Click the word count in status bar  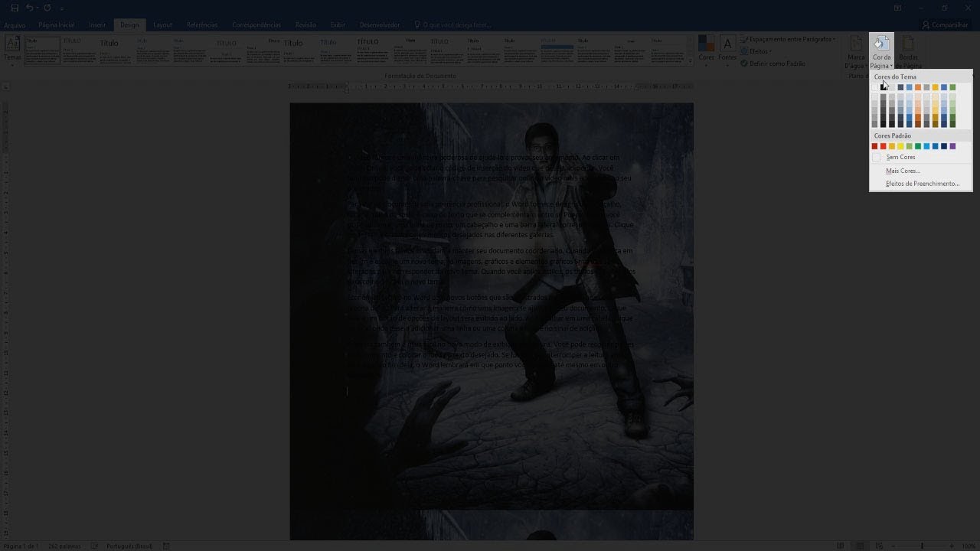64,546
